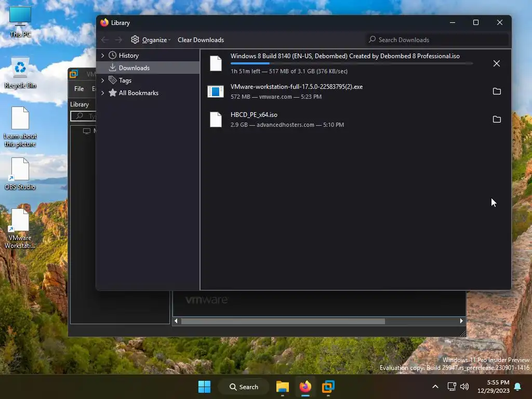Select This PC desktop icon
Image resolution: width=532 pixels, height=399 pixels.
pyautogui.click(x=20, y=22)
